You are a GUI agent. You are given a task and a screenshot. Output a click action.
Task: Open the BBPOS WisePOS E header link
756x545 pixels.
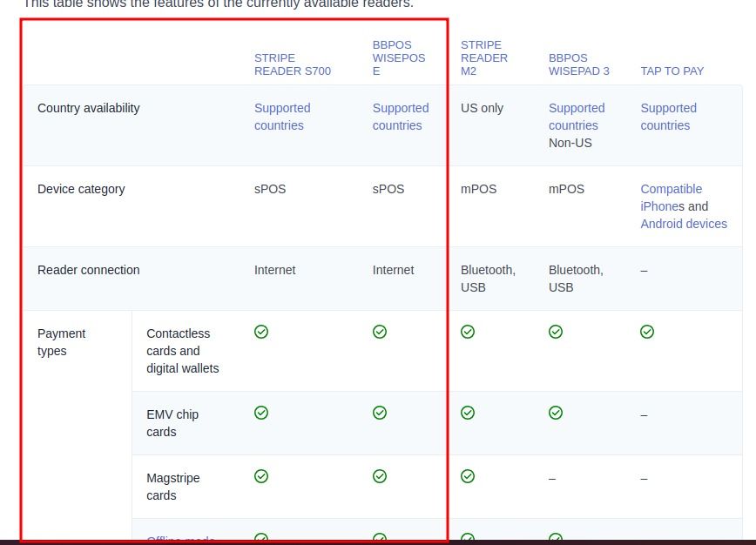tap(399, 57)
